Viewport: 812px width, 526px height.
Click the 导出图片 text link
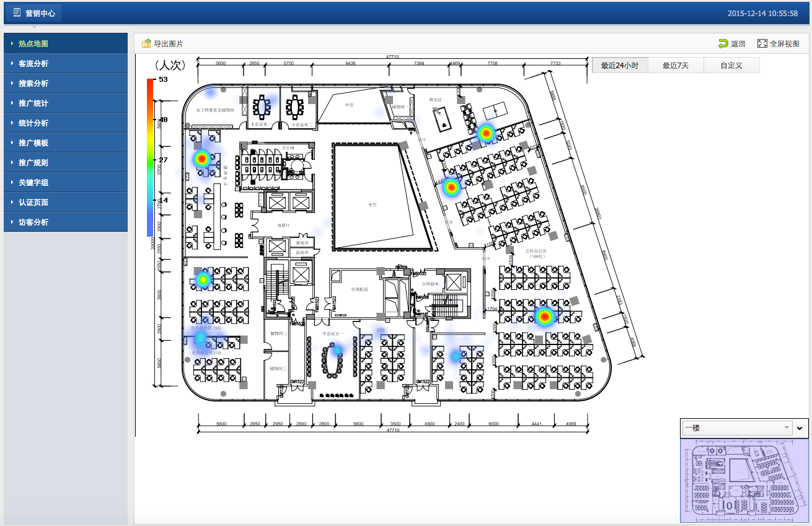(168, 43)
